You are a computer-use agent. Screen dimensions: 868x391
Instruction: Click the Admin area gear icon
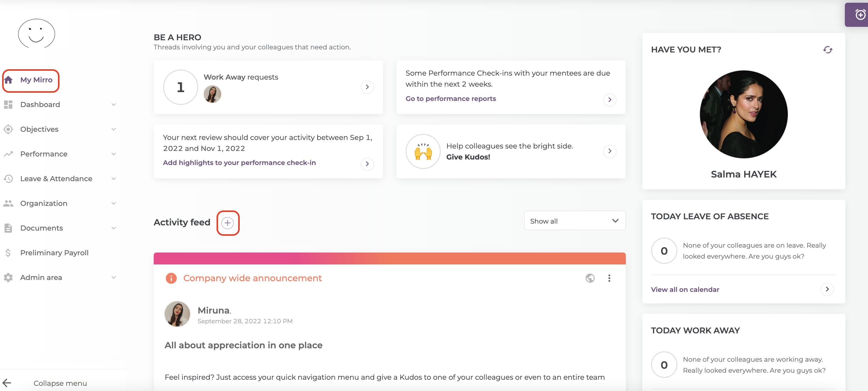pos(9,278)
